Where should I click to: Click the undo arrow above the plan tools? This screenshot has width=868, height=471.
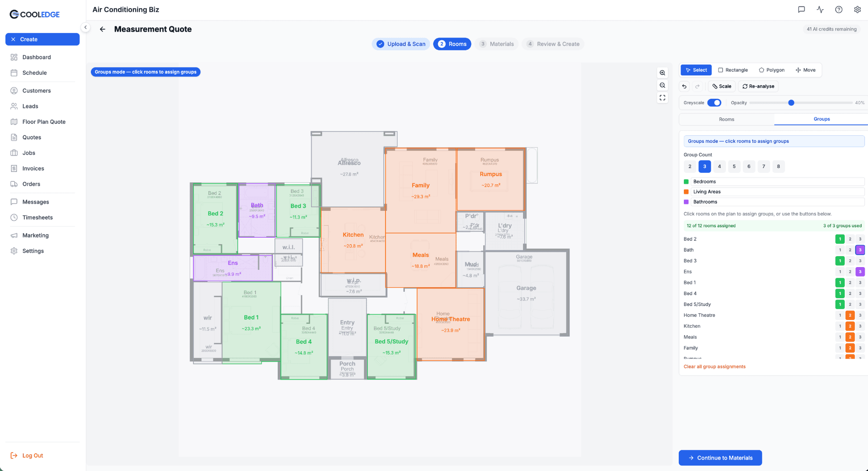tap(684, 86)
